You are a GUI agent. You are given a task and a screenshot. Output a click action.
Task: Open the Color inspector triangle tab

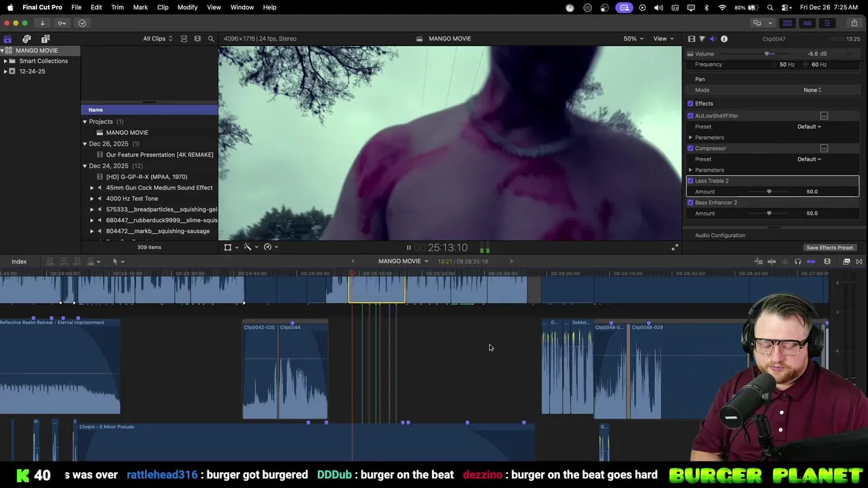click(702, 39)
